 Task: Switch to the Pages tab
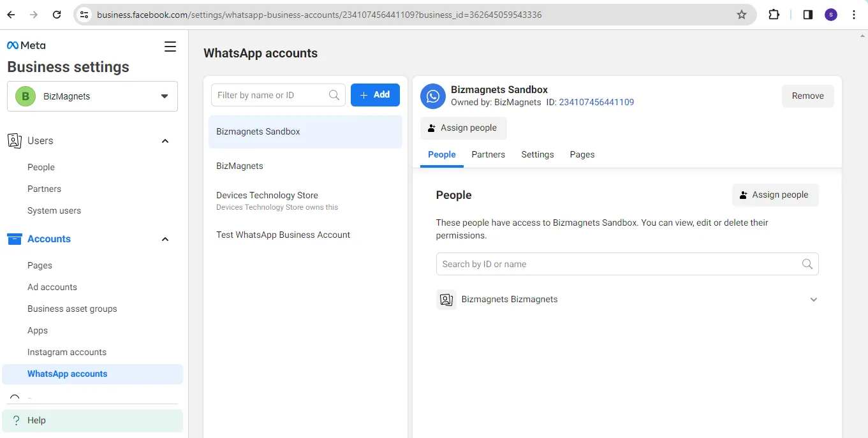(582, 154)
